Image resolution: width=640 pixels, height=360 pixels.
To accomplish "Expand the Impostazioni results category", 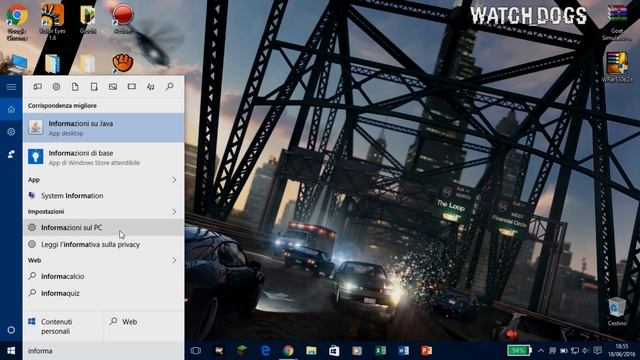I will [174, 211].
